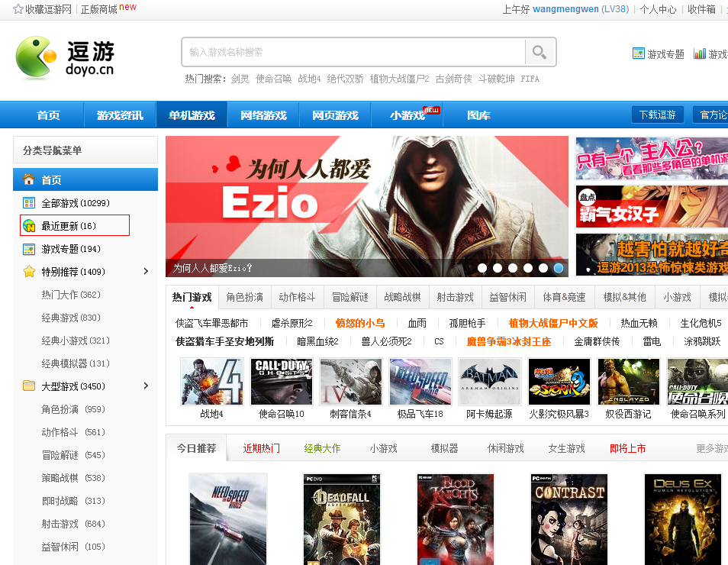The image size is (728, 565).
Task: Select the second banner slide dot
Action: [498, 268]
